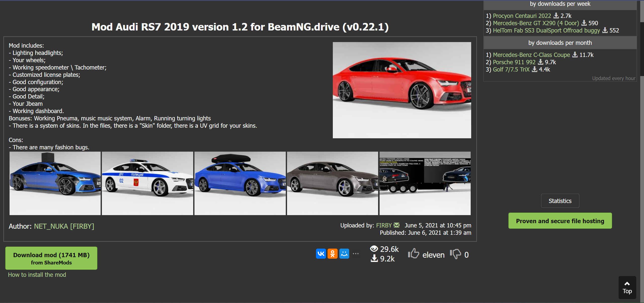Click the download icon beside 590
The image size is (644, 303).
[x=584, y=23]
